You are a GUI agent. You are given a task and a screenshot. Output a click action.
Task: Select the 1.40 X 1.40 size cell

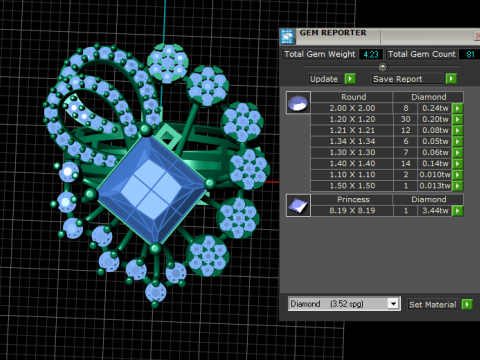352,164
